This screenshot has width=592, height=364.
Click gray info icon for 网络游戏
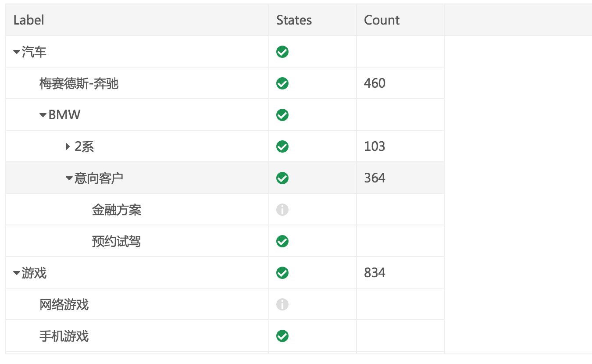click(x=282, y=304)
